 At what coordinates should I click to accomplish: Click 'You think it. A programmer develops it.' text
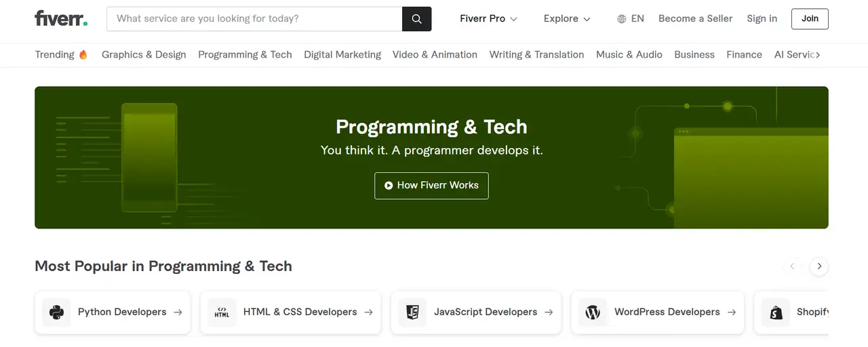pyautogui.click(x=431, y=150)
